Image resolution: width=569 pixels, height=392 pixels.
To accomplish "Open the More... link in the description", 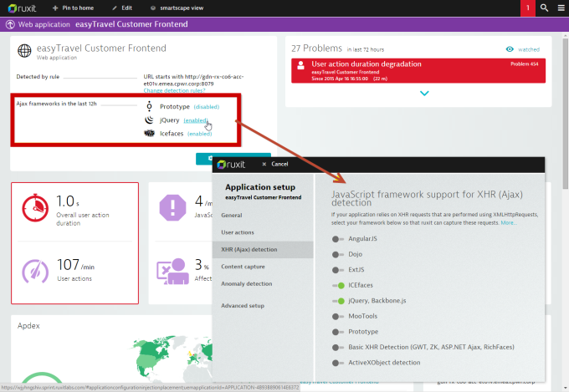I will pos(509,222).
